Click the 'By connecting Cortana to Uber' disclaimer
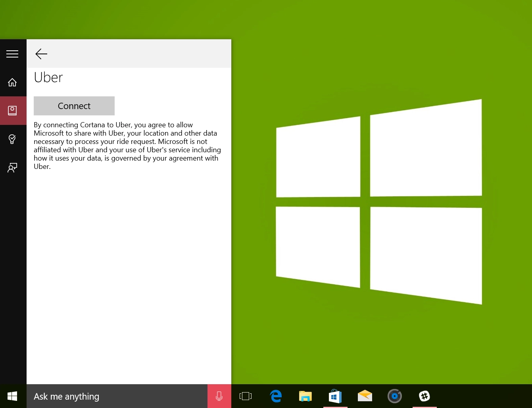 (x=127, y=146)
